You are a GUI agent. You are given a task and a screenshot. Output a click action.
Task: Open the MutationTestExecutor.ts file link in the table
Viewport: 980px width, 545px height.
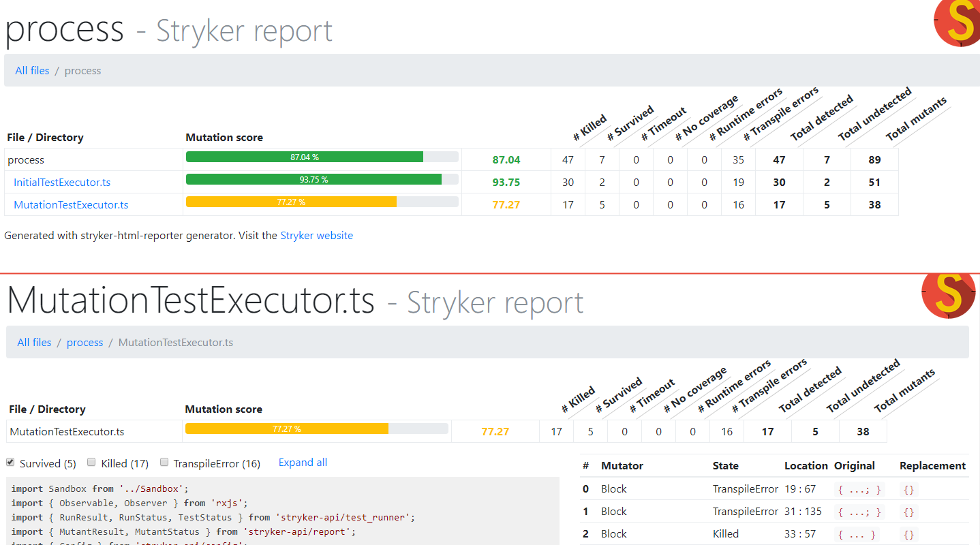pyautogui.click(x=71, y=204)
